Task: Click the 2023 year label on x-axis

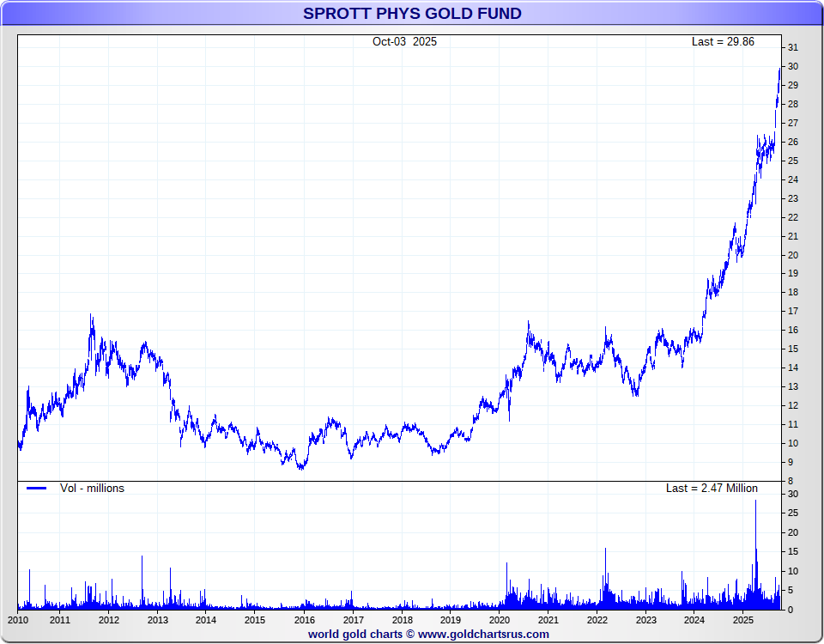Action: point(645,620)
